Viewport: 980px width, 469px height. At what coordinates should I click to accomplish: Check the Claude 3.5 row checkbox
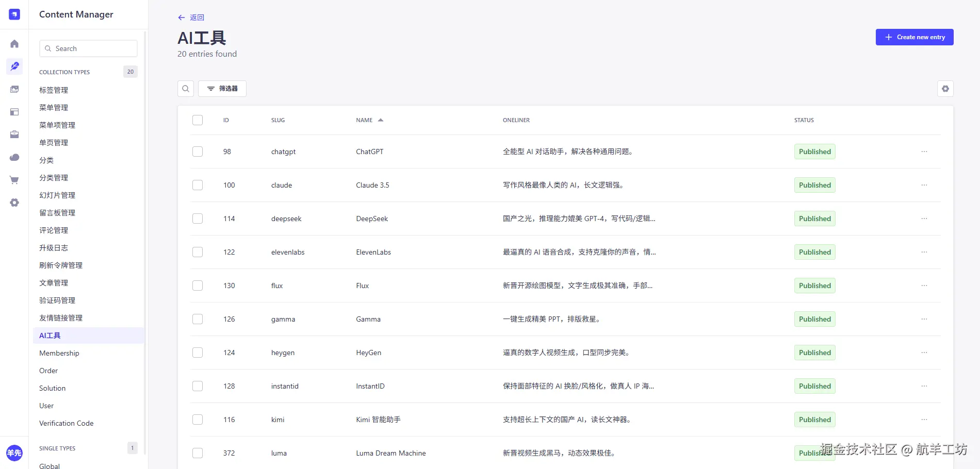(x=198, y=185)
